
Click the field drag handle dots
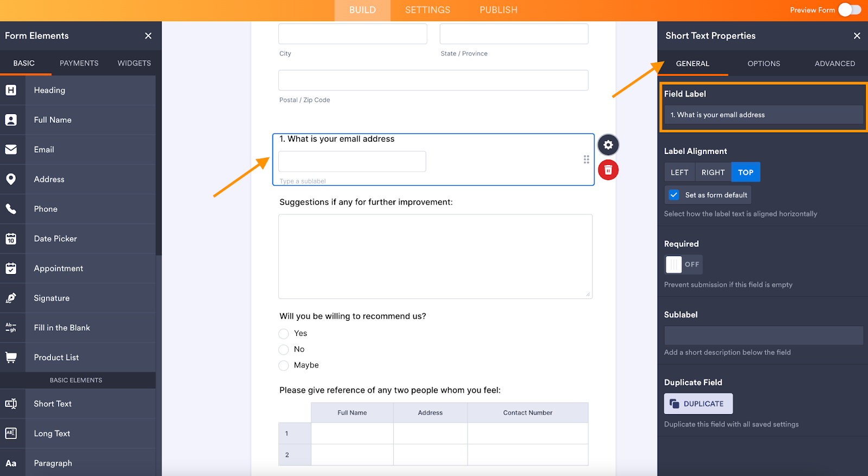[586, 160]
